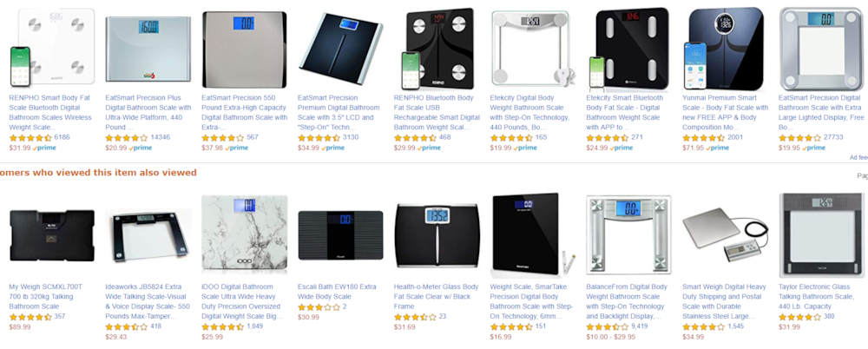Open BalanceFrom Digital Body Weight Bathroom Scale link

pos(627,301)
